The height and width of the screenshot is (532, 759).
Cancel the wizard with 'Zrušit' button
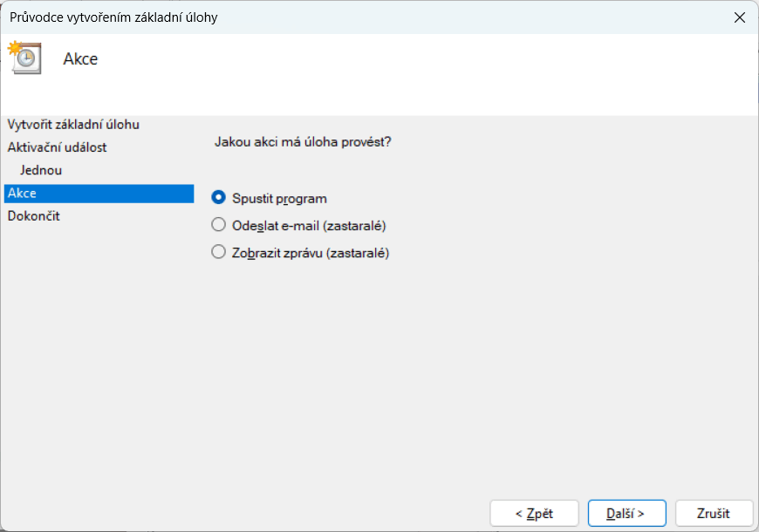(714, 513)
